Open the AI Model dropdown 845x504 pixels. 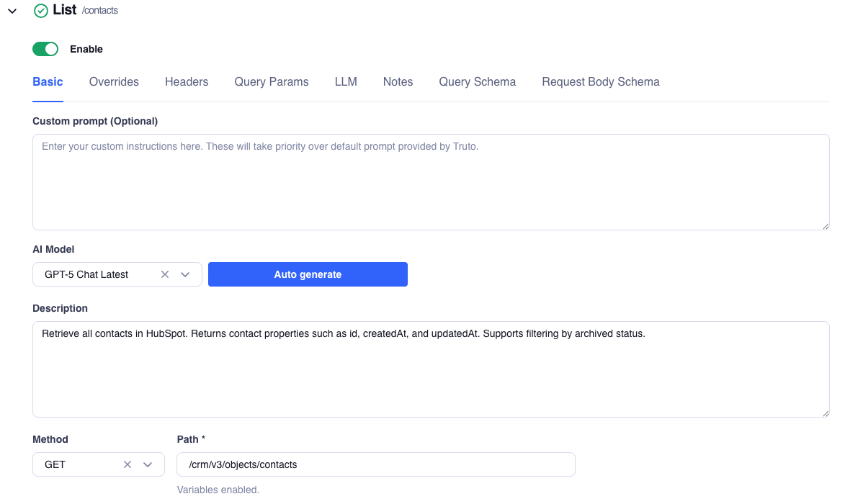point(185,274)
